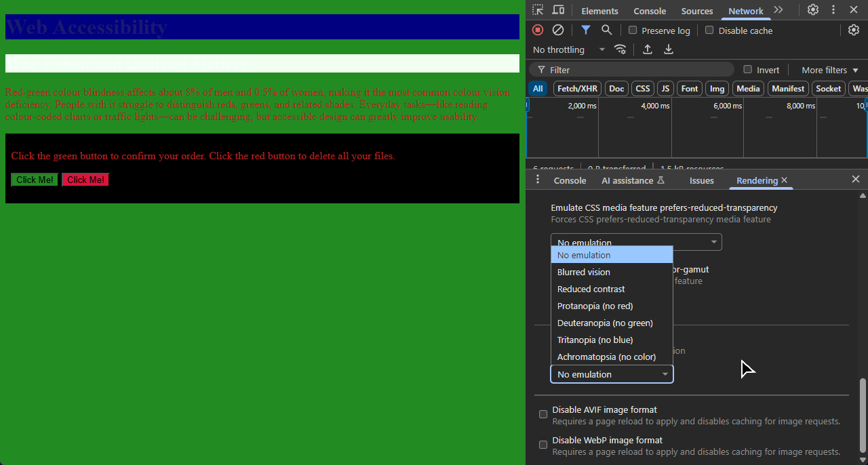Clear the network log
The width and height of the screenshot is (868, 465).
click(558, 30)
